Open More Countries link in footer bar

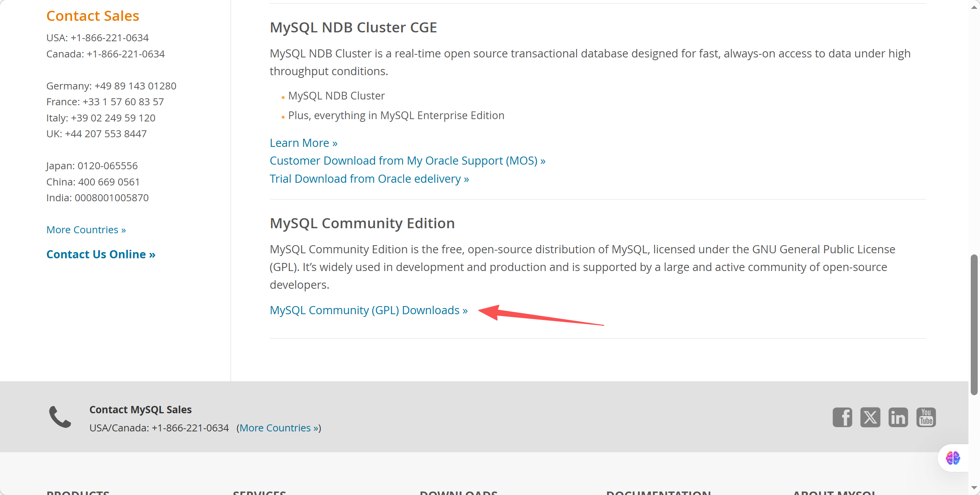[279, 428]
